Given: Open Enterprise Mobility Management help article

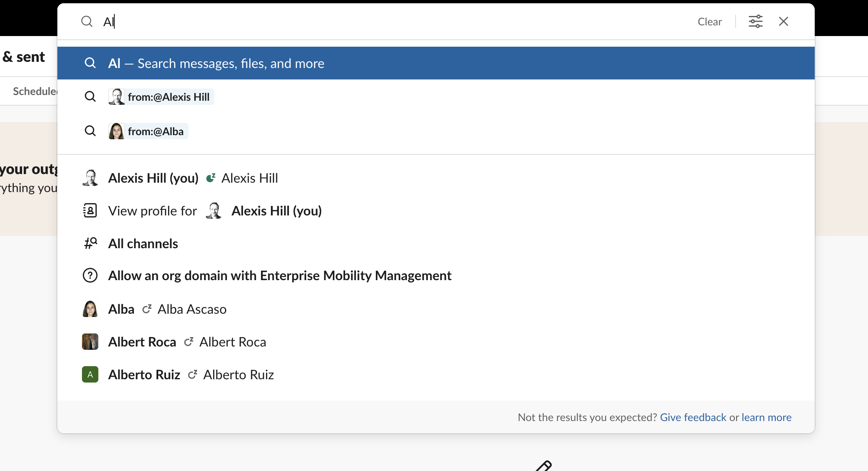Looking at the screenshot, I should 279,276.
